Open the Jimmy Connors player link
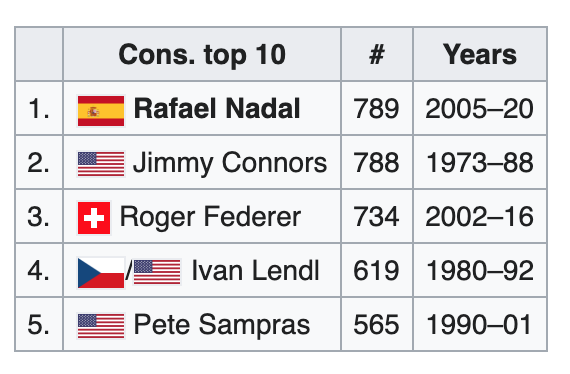 tap(230, 163)
